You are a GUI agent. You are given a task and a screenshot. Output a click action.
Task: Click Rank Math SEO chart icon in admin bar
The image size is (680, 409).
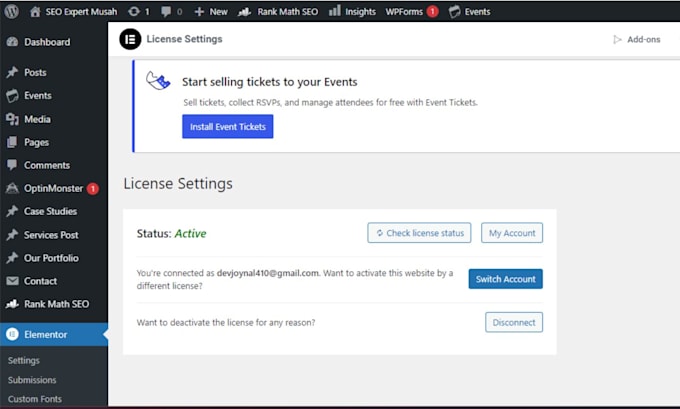[x=244, y=12]
